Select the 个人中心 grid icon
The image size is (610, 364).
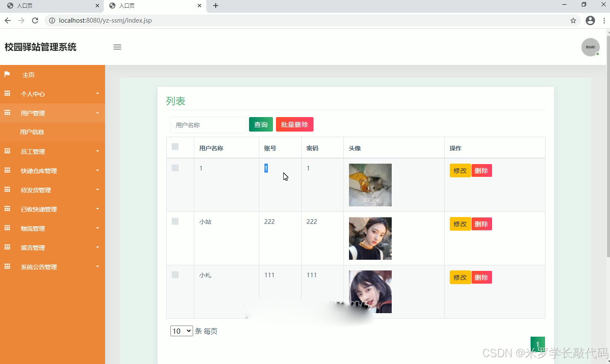click(7, 94)
